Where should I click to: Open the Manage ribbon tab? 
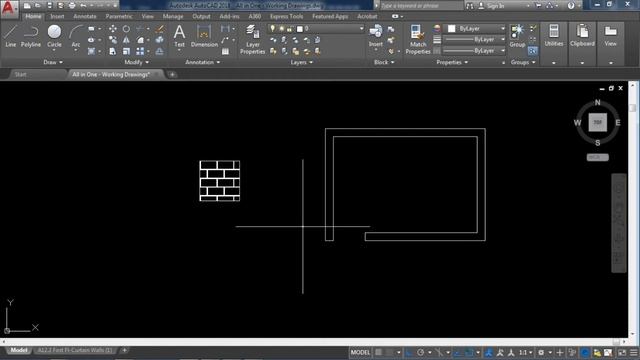[173, 16]
